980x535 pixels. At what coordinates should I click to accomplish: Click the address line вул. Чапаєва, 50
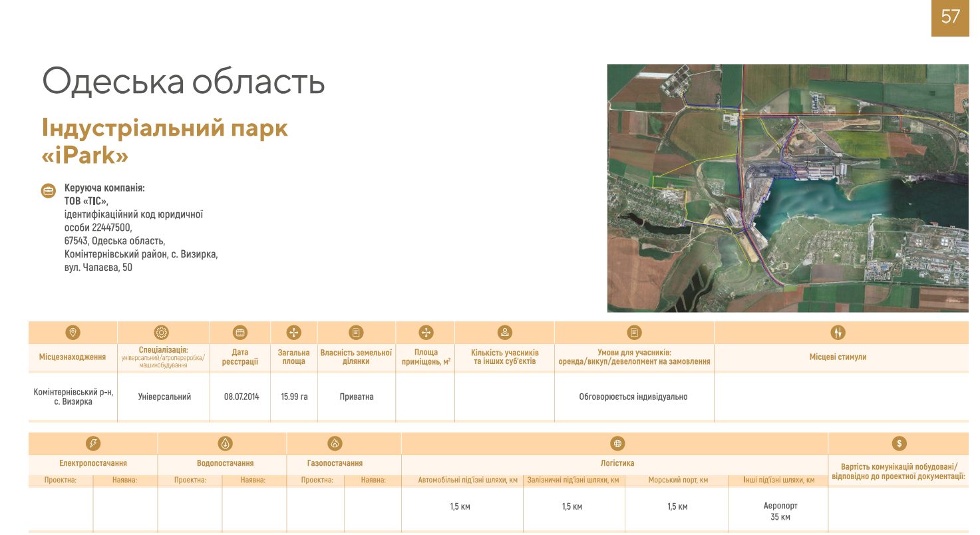98,268
